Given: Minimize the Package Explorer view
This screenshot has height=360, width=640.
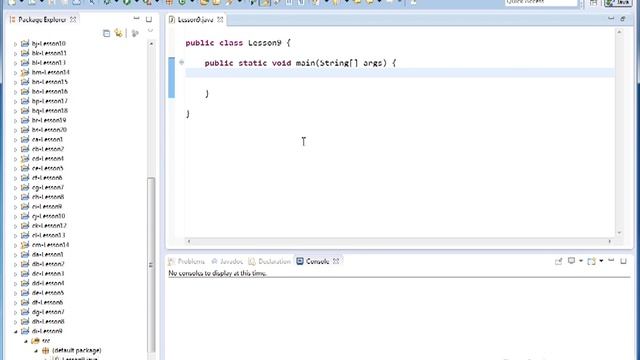Looking at the screenshot, I should click(136, 19).
